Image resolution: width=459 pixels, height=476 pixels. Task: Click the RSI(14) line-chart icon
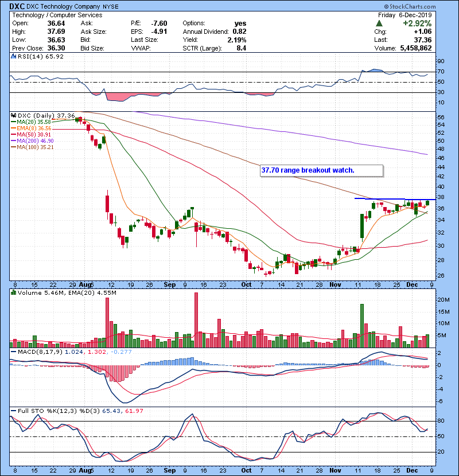[x=13, y=56]
